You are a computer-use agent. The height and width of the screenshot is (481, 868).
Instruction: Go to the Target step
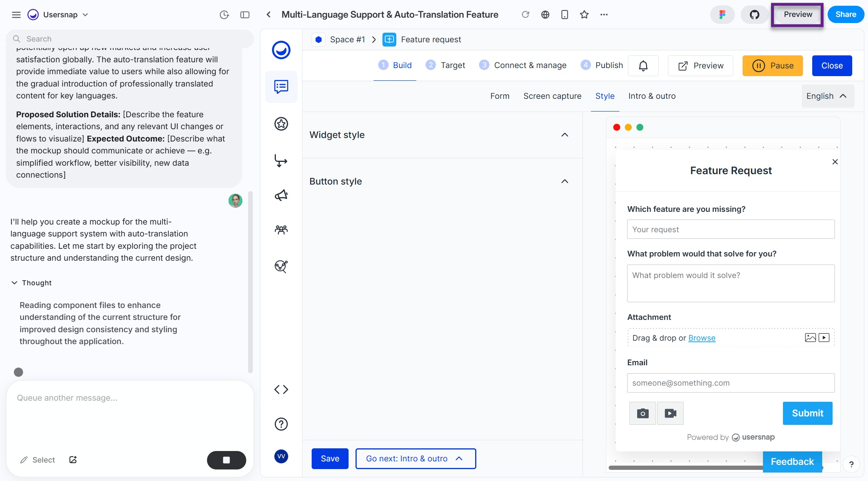pyautogui.click(x=446, y=65)
